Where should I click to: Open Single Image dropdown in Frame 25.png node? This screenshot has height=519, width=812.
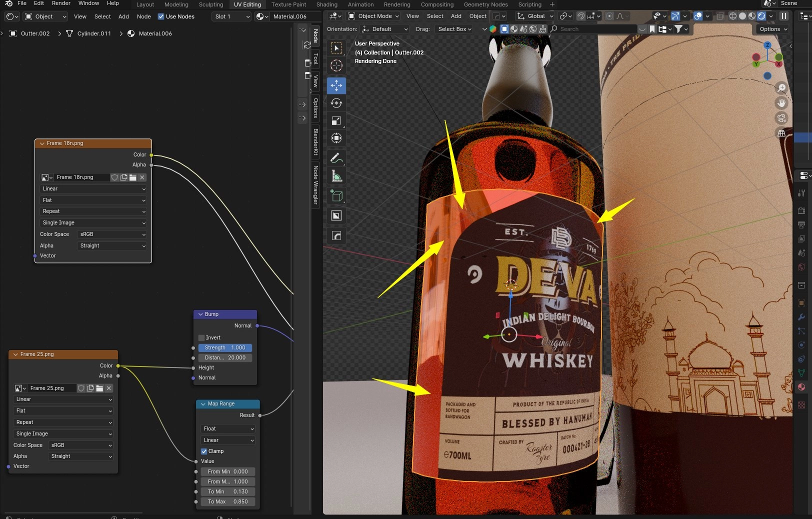[x=63, y=434]
